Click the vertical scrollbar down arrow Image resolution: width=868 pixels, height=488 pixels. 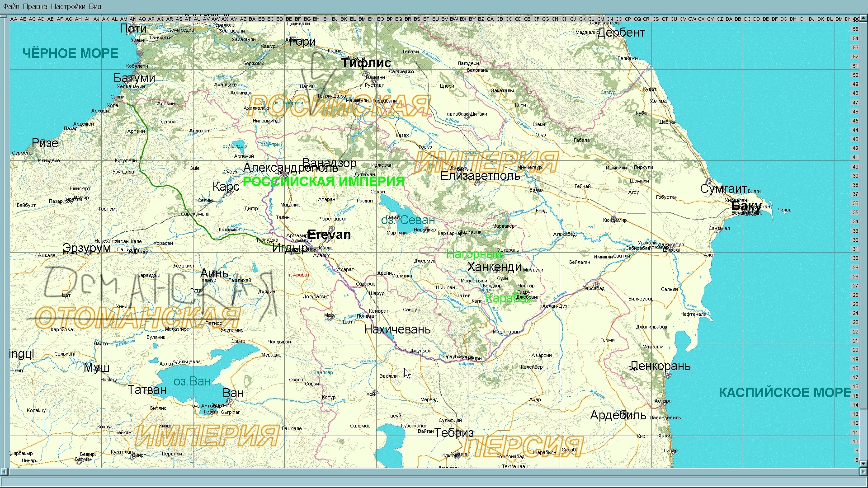[x=863, y=463]
